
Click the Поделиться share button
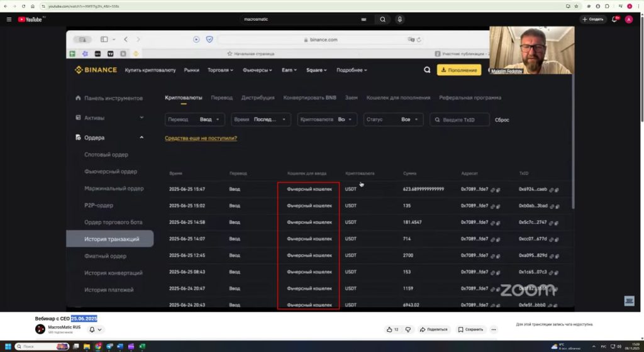(434, 329)
